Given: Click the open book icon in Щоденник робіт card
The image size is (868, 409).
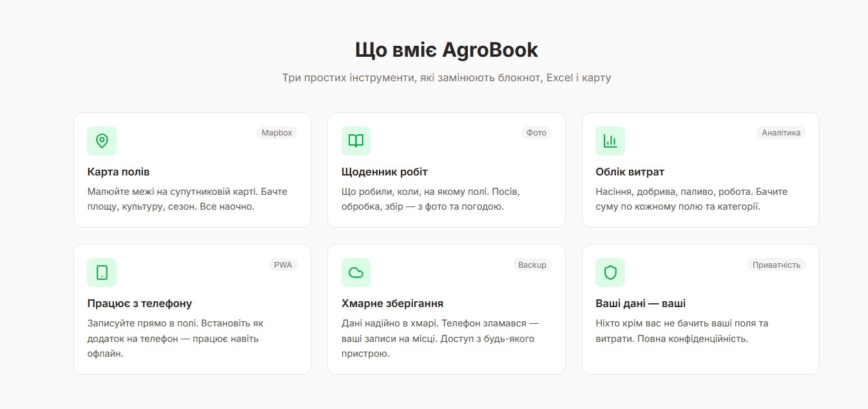Looking at the screenshot, I should tap(356, 141).
